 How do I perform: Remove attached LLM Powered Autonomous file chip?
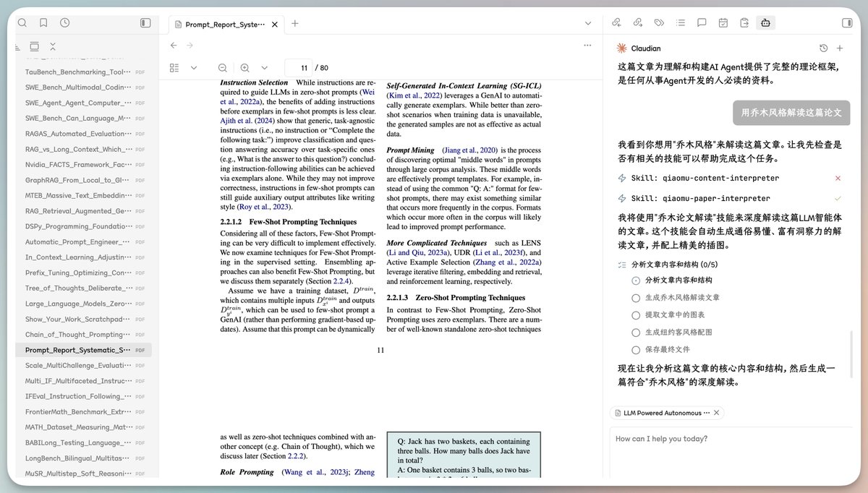tap(716, 413)
